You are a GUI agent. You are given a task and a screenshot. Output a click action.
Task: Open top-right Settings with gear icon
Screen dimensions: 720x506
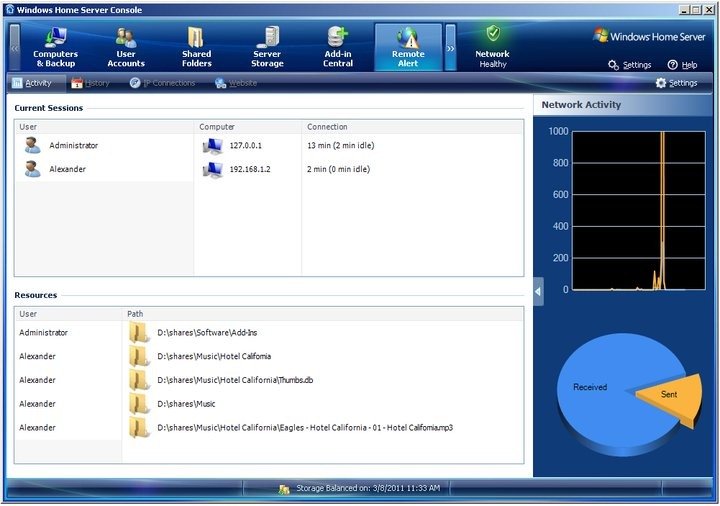point(630,65)
